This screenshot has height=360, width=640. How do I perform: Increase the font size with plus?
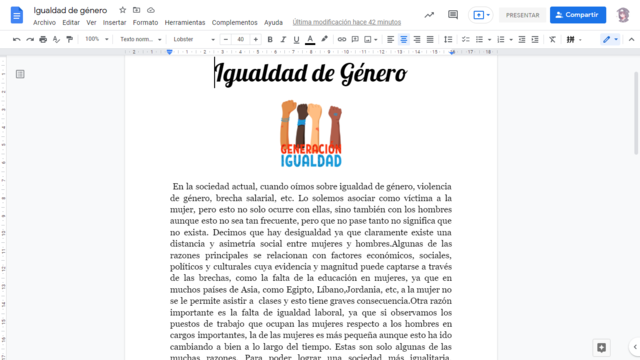pyautogui.click(x=256, y=39)
